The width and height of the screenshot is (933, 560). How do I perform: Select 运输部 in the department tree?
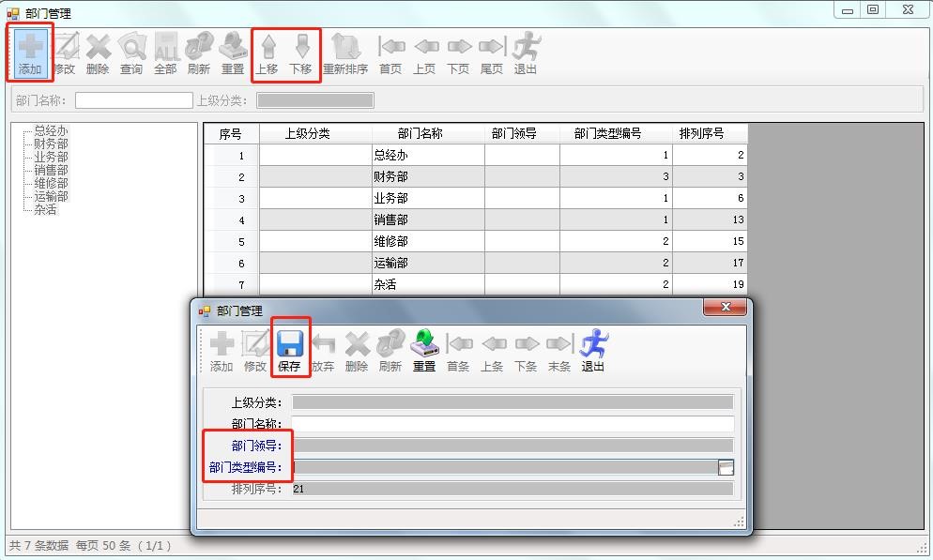pos(52,196)
